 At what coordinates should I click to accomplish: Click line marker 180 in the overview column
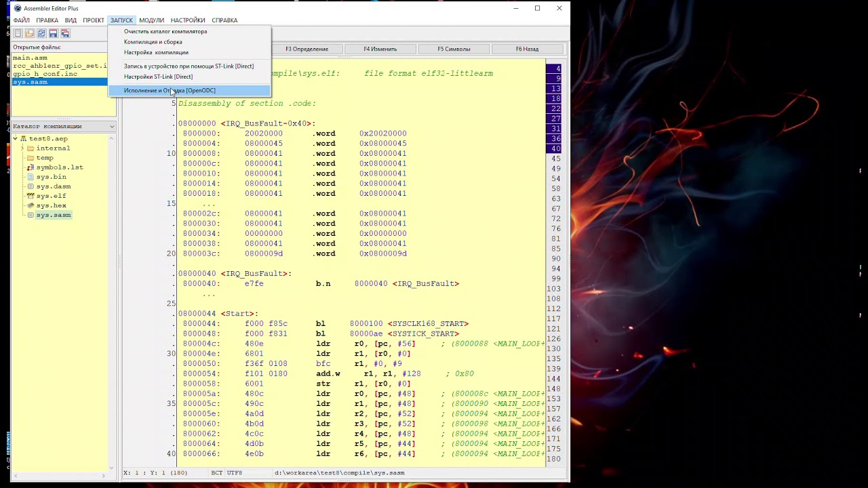[554, 459]
